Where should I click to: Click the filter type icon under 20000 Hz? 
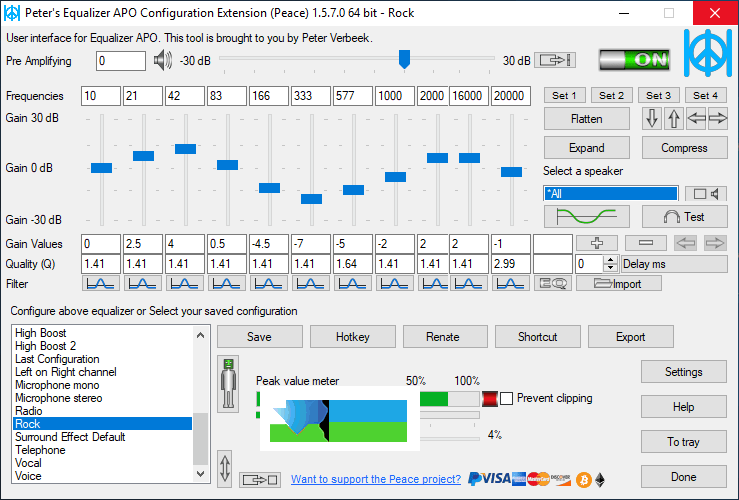tap(510, 284)
